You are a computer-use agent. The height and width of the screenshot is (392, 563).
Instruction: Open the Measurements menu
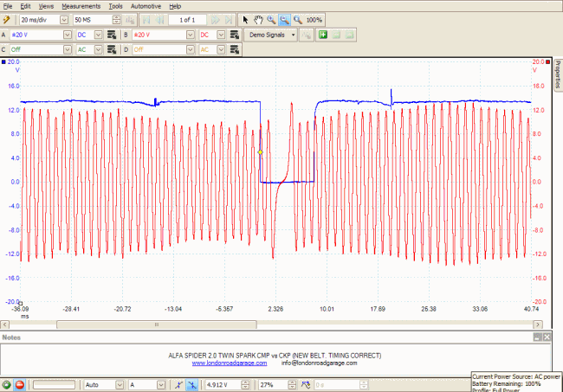[81, 6]
